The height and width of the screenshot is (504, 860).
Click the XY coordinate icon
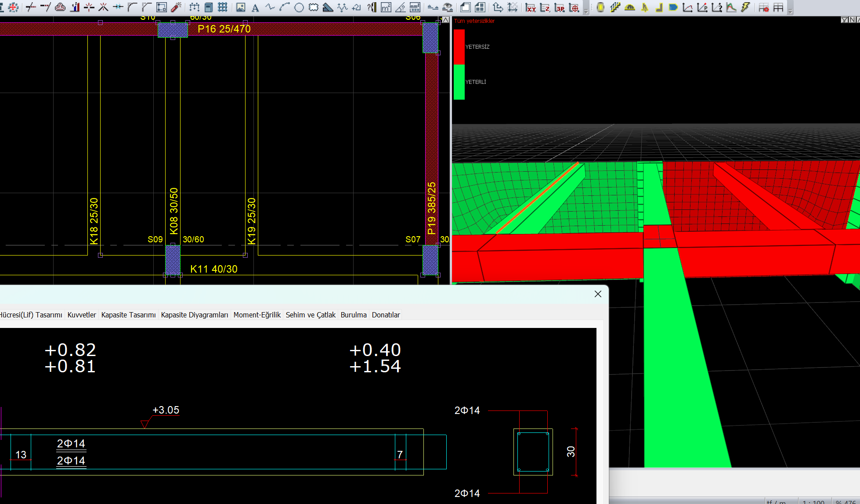pyautogui.click(x=531, y=7)
